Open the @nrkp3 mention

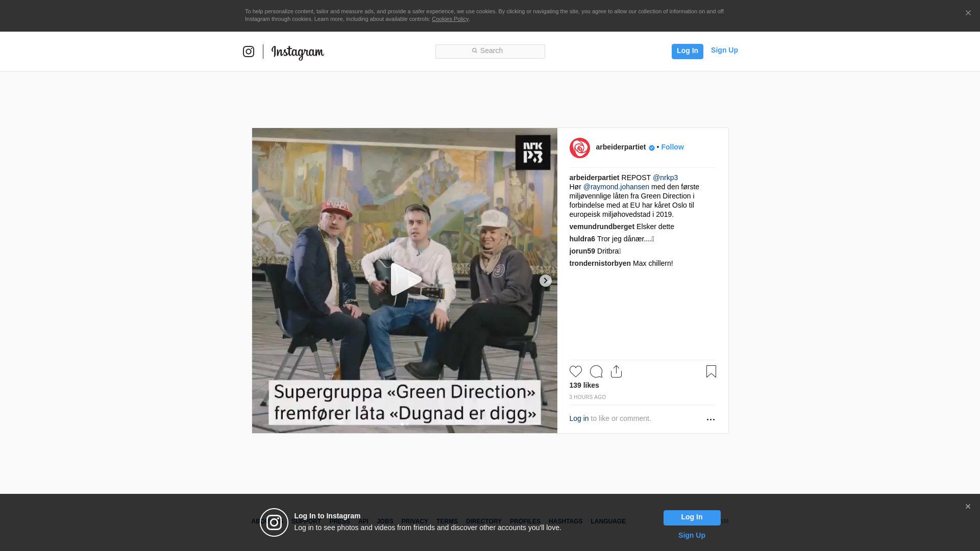coord(665,178)
